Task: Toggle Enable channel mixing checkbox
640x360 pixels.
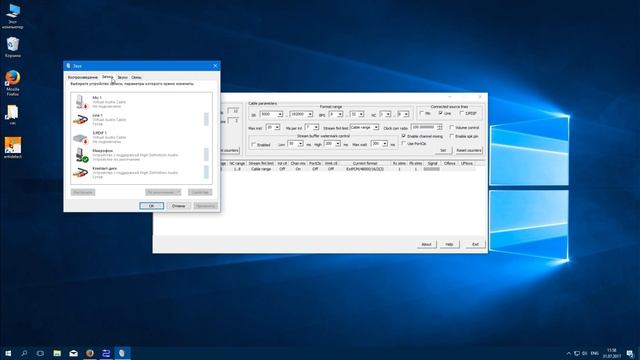Action: (x=422, y=136)
